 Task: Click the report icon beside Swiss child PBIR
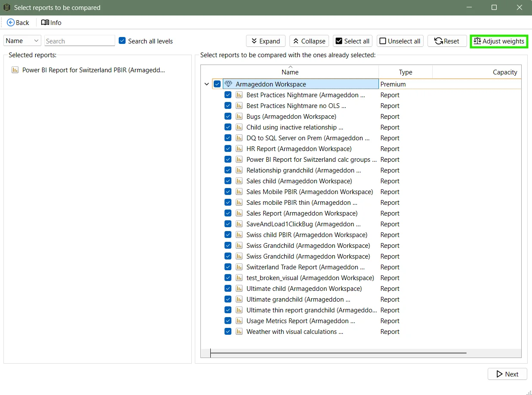point(239,235)
